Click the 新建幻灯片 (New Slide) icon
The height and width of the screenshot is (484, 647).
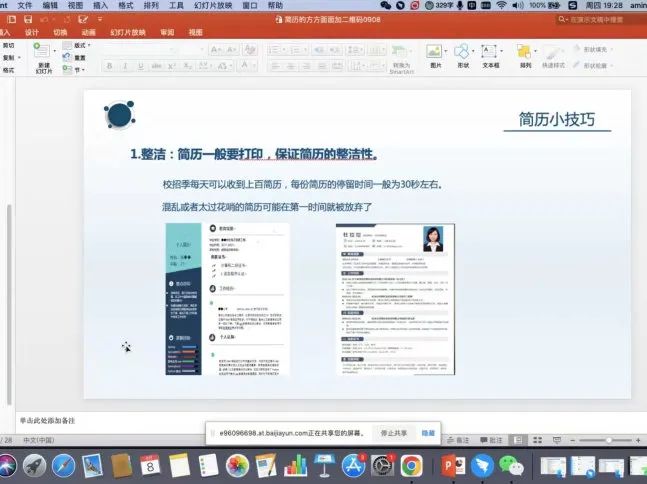(43, 57)
